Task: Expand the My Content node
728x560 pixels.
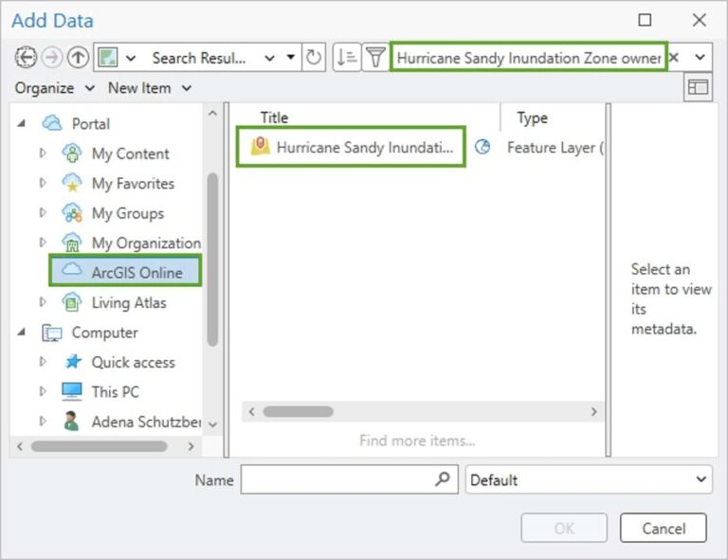Action: pos(43,153)
